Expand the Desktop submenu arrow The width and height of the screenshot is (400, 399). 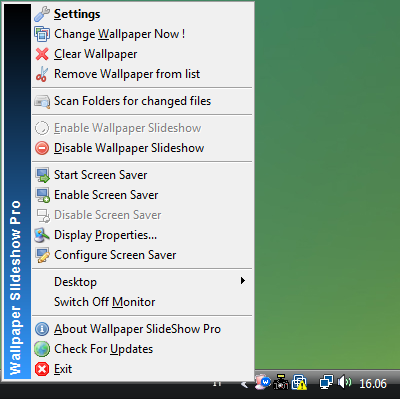coord(243,281)
